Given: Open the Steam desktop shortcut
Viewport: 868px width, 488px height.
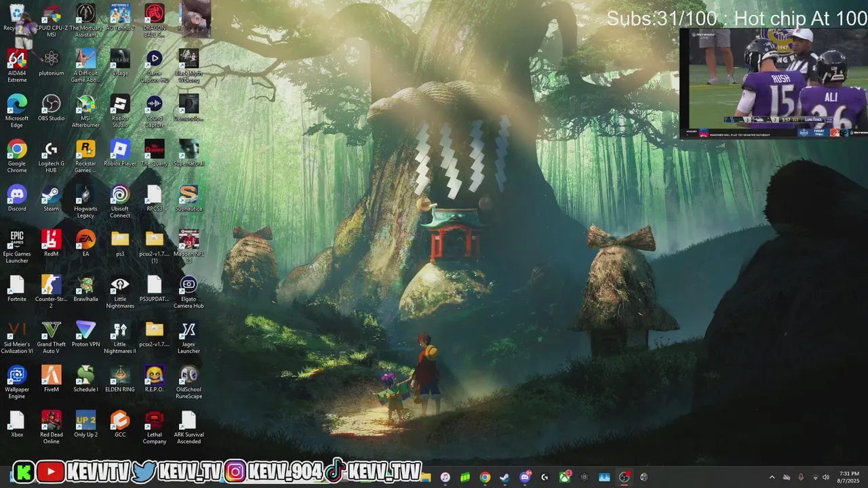Looking at the screenshot, I should [51, 199].
